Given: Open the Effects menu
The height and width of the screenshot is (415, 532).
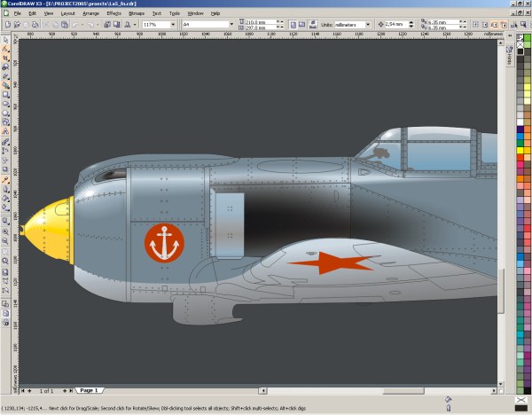Looking at the screenshot, I should click(113, 13).
